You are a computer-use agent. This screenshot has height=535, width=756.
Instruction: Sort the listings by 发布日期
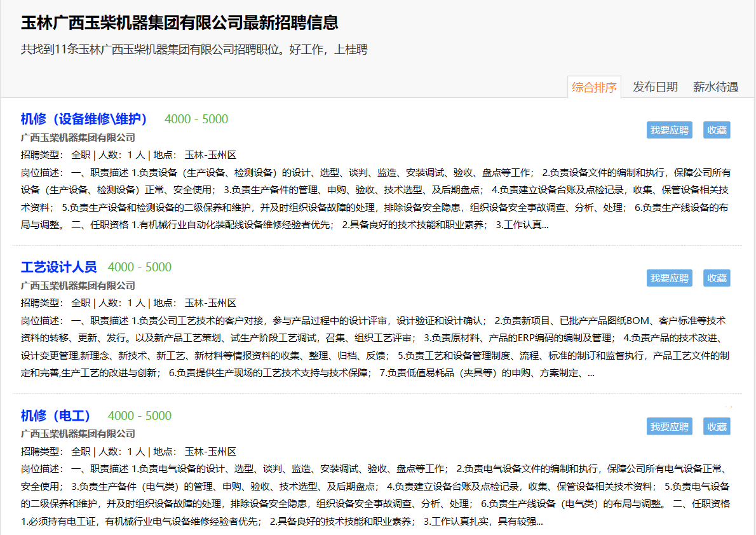pos(655,88)
